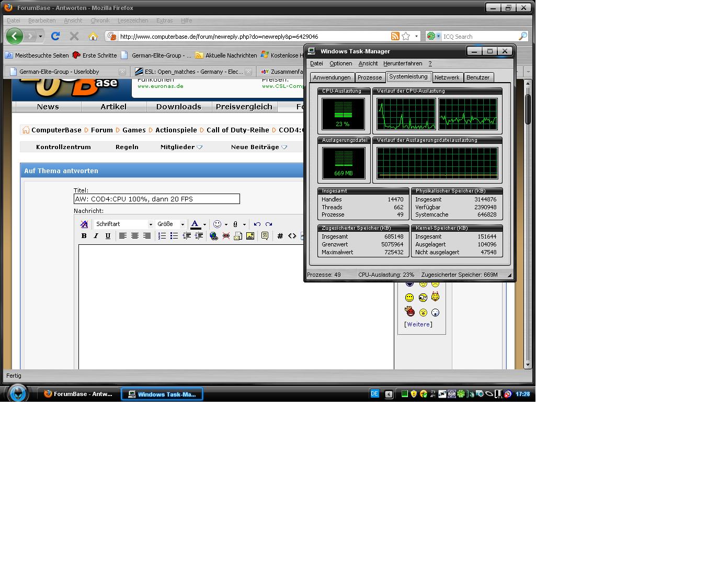Image resolution: width=707 pixels, height=588 pixels.
Task: Click the remove text formatting icon
Action: (x=84, y=224)
